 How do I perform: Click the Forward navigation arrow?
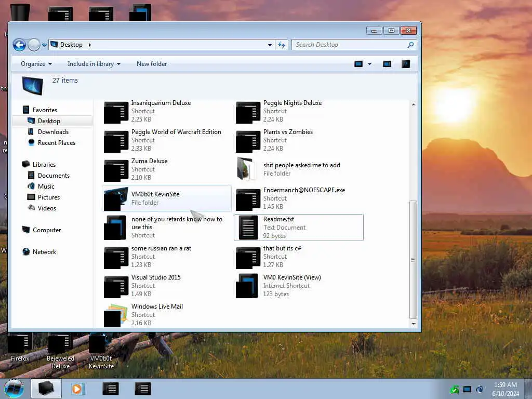(34, 45)
